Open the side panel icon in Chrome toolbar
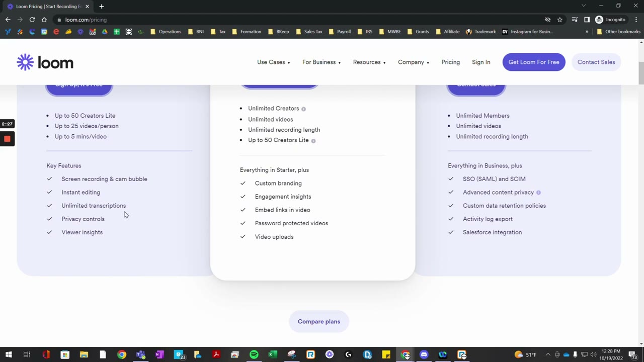 point(587,20)
